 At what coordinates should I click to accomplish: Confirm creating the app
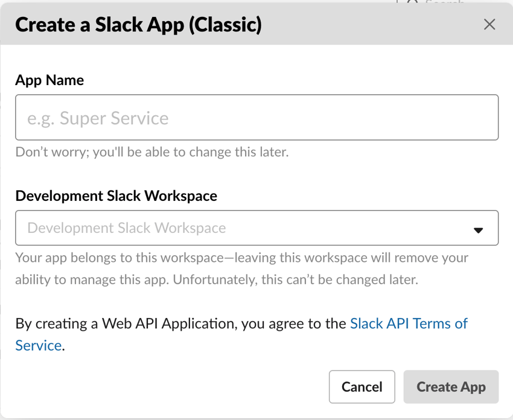coord(451,387)
